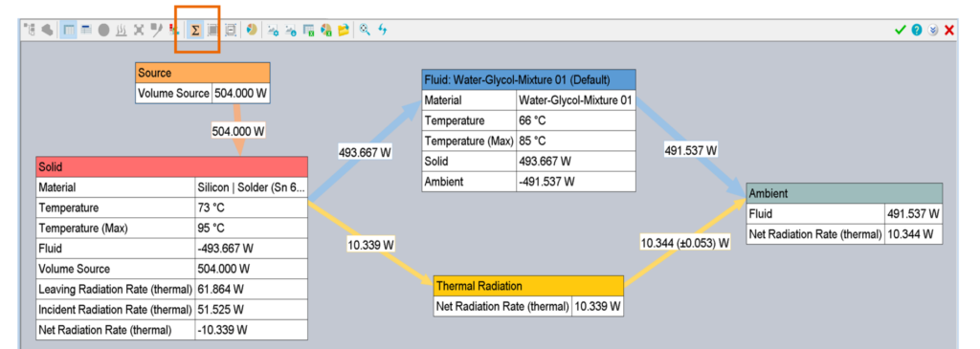
Task: Click the hierarchy tree icon in toolbar
Action: (x=29, y=30)
